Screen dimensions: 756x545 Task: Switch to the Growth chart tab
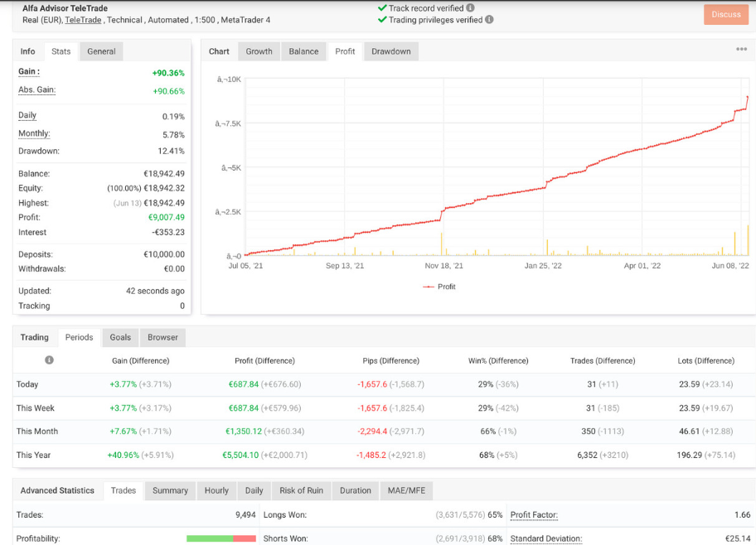pos(259,51)
